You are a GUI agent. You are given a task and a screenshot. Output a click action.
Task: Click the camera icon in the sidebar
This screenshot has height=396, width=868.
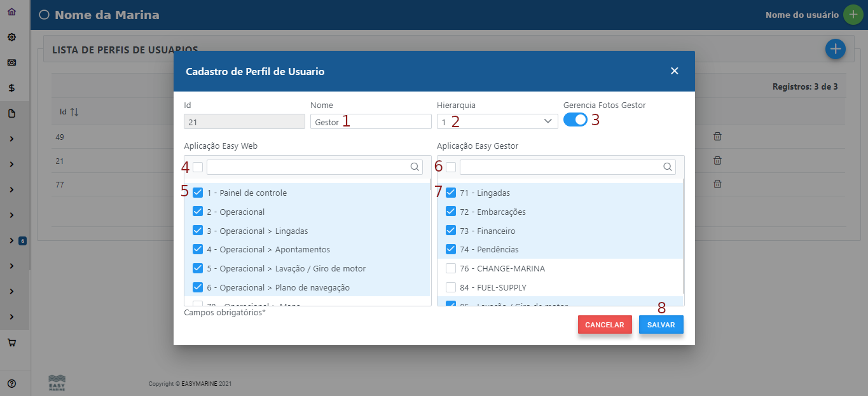[11, 62]
